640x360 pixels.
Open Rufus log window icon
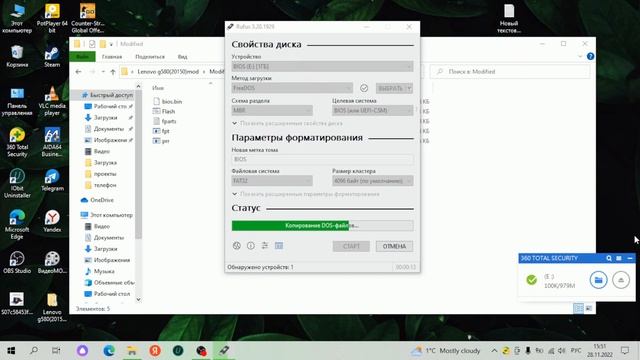click(x=279, y=246)
